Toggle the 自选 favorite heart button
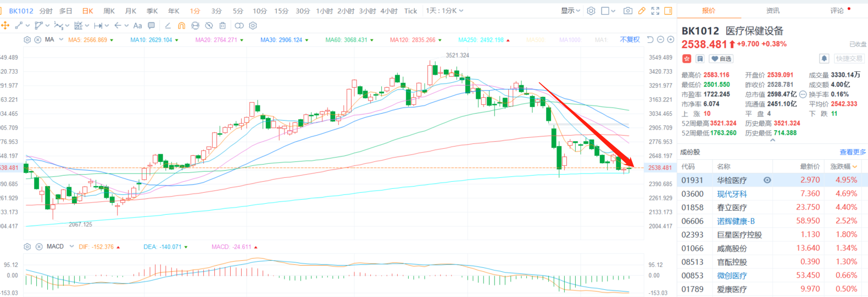The image size is (868, 297). click(721, 59)
